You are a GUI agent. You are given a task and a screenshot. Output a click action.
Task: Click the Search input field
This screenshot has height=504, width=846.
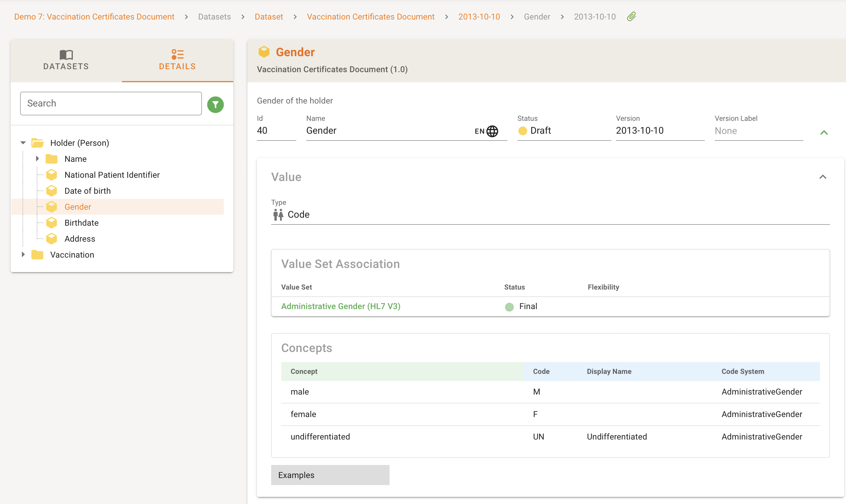click(x=111, y=104)
